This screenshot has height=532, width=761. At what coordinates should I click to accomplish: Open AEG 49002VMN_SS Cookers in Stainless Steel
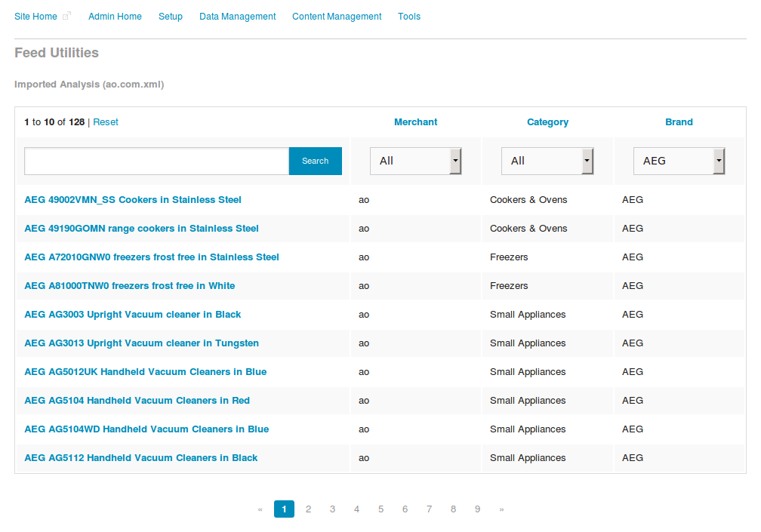(133, 200)
